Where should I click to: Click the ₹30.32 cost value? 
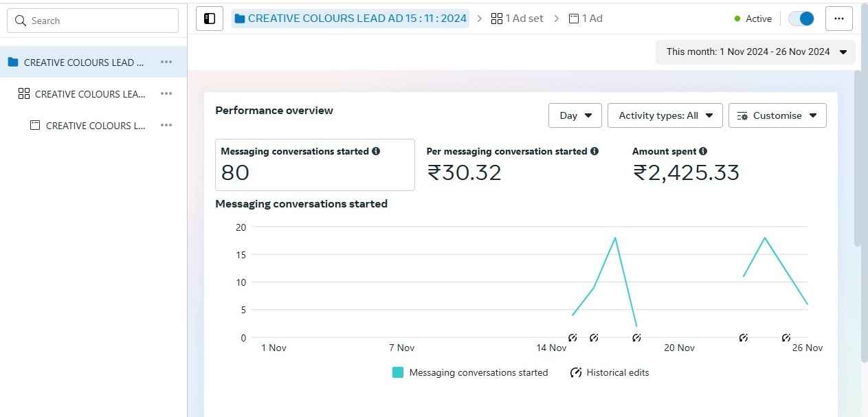click(464, 172)
